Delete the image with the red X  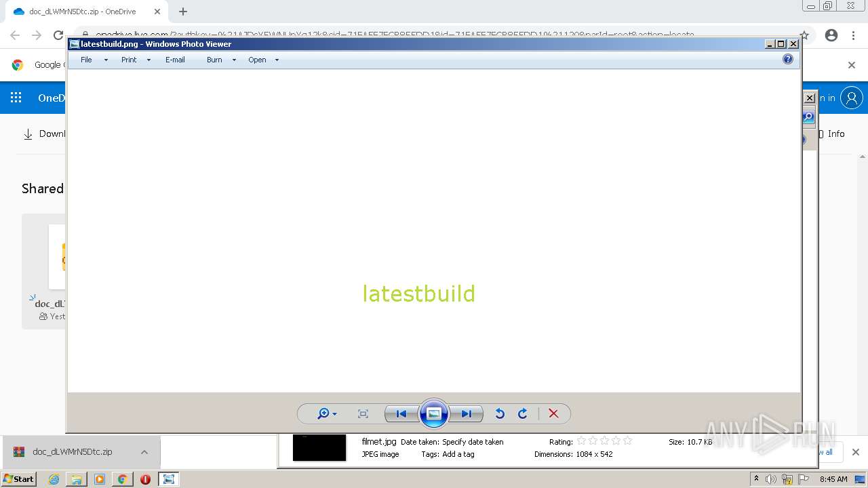click(553, 413)
